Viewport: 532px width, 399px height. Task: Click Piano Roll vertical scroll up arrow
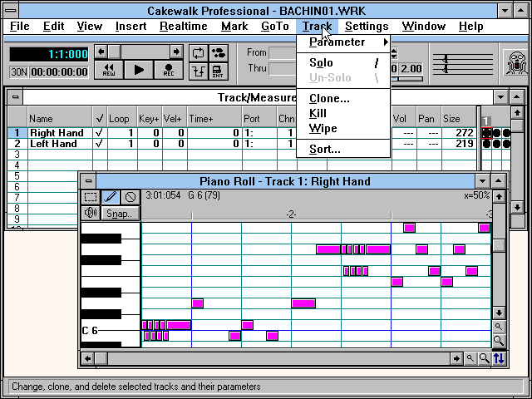(x=499, y=196)
